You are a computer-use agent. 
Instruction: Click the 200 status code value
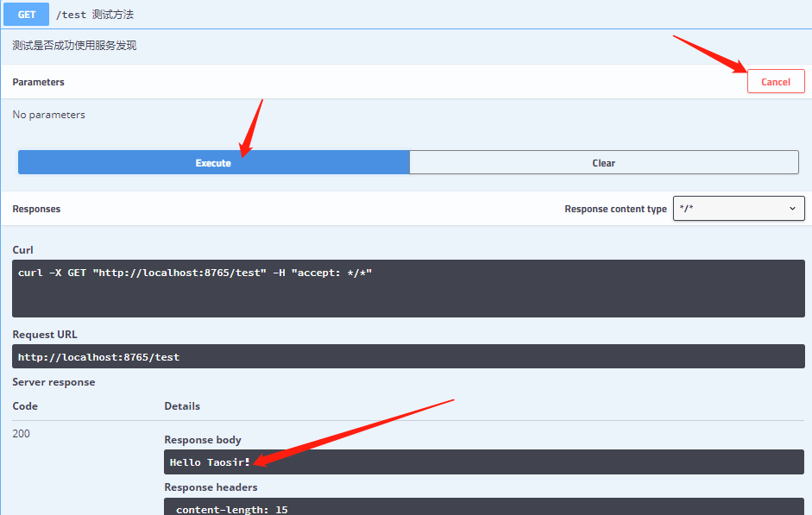point(21,433)
